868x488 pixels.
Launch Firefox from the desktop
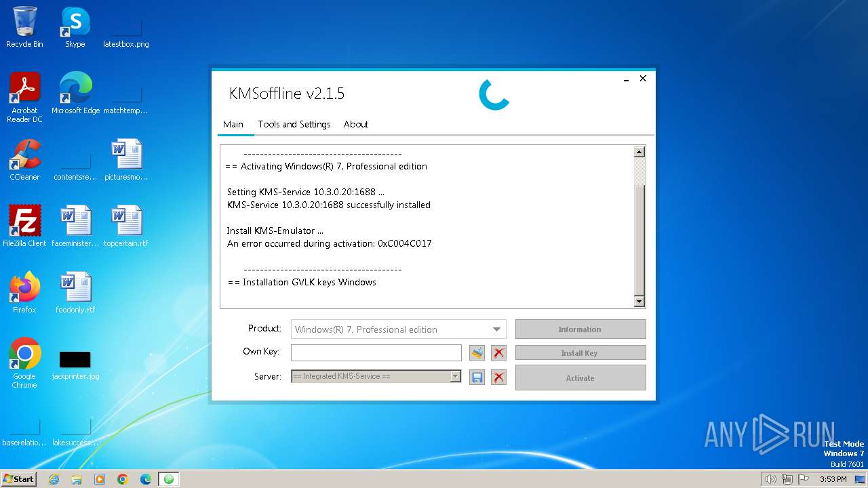[x=24, y=293]
